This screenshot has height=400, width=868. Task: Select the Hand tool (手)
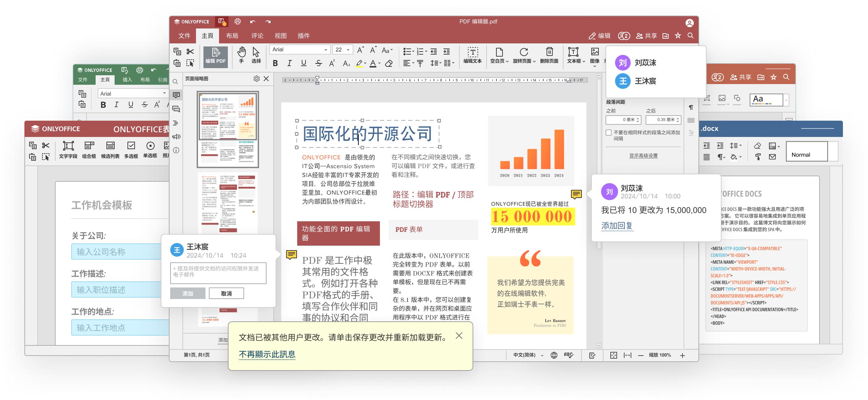[241, 55]
